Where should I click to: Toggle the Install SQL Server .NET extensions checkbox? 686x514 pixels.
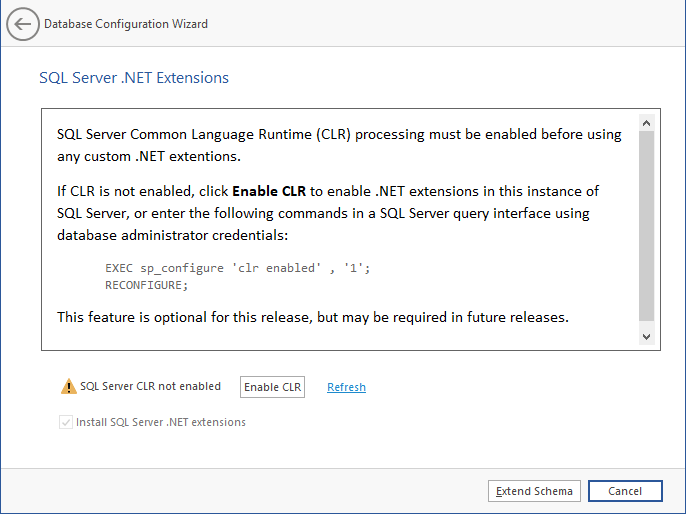coord(66,422)
